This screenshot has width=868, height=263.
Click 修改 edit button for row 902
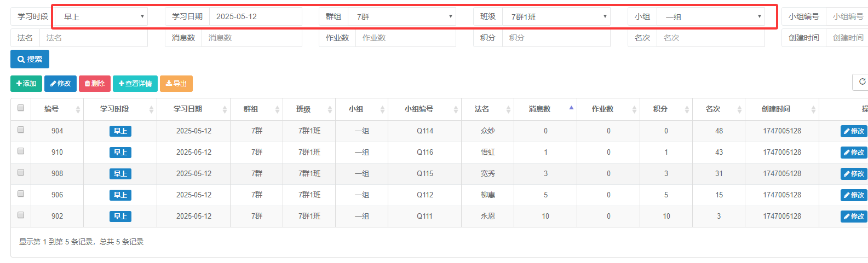pos(854,217)
